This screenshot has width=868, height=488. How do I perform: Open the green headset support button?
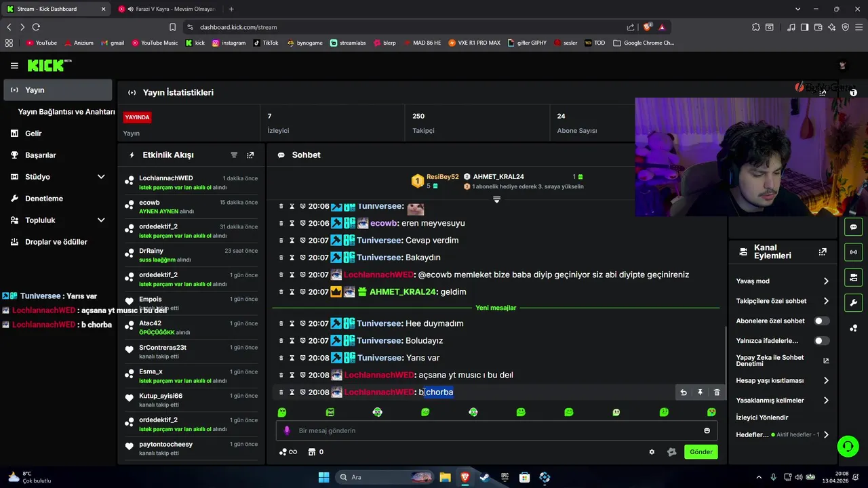pyautogui.click(x=848, y=446)
